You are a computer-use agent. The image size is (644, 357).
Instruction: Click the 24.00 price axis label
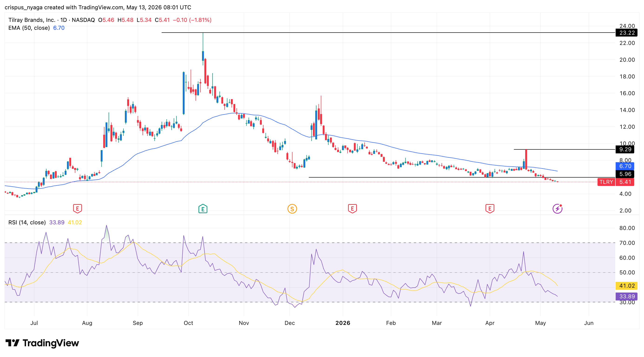tap(627, 26)
